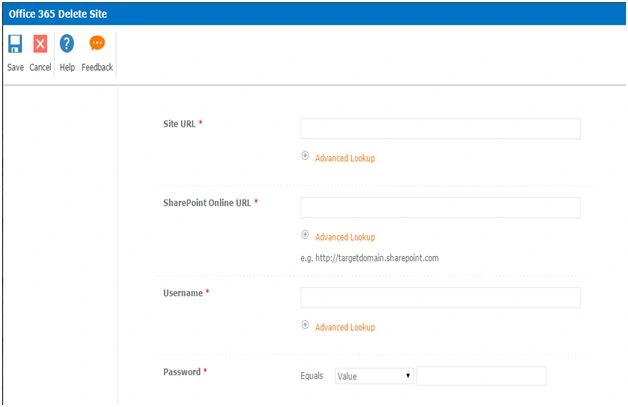Click the Equals text beside Password
Image resolution: width=628 pixels, height=407 pixels.
click(312, 376)
